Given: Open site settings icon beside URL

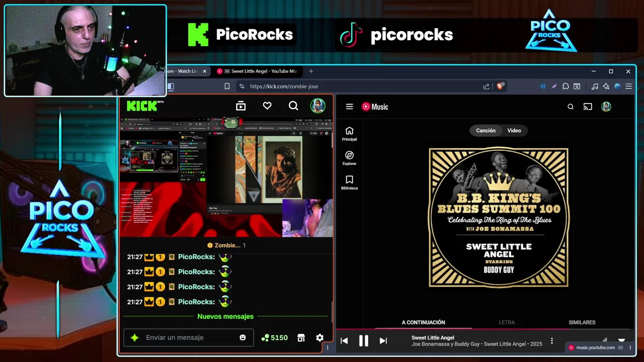Looking at the screenshot, I should 242,86.
